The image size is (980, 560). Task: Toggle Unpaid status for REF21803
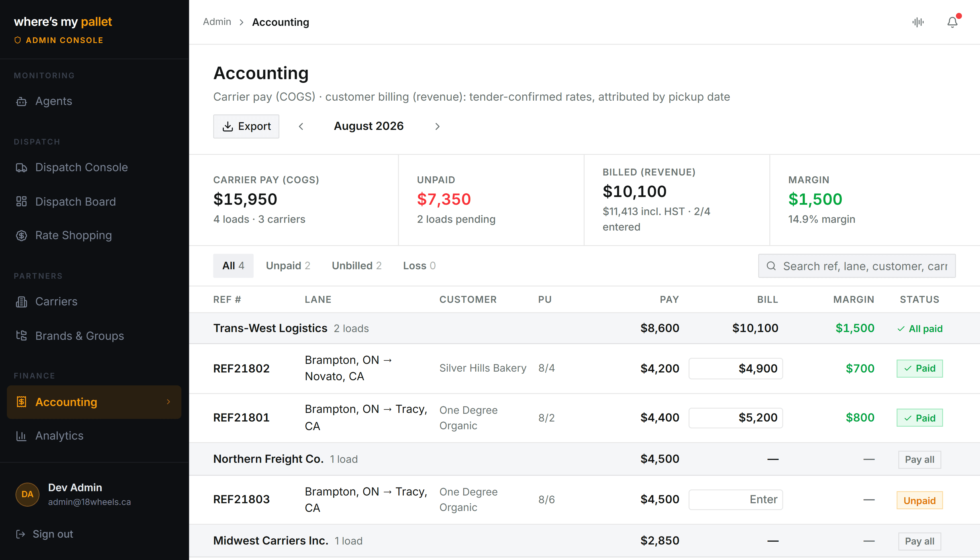(919, 500)
